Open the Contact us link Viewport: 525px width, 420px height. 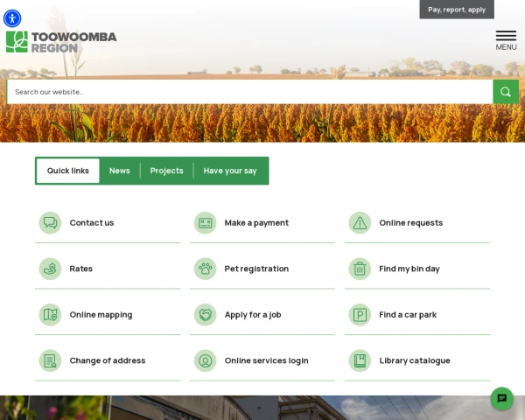92,223
